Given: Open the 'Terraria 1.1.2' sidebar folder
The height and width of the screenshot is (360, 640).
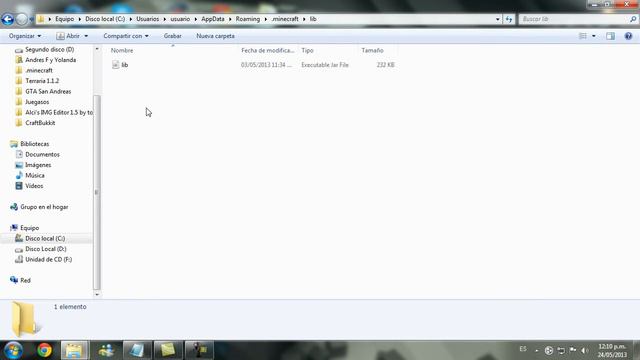Looking at the screenshot, I should 42,81.
